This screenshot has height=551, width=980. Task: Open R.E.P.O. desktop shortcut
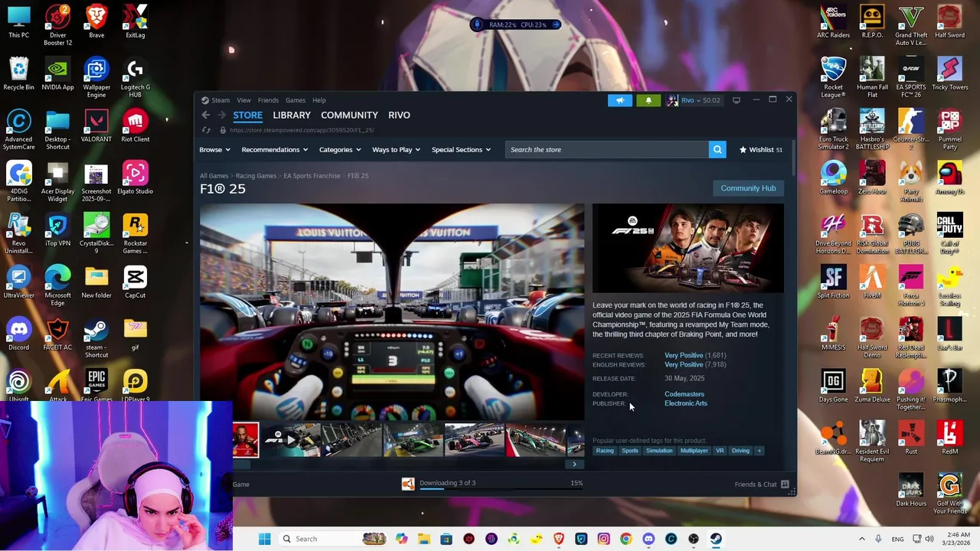[872, 21]
